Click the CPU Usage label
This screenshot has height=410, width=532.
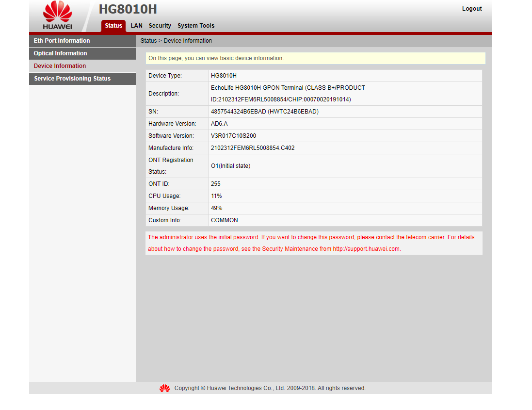(x=164, y=196)
